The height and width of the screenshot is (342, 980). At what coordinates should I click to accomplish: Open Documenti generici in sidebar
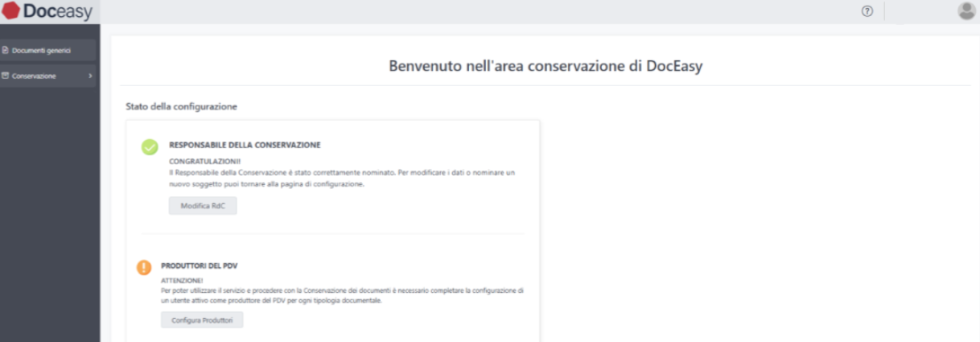pos(48,51)
